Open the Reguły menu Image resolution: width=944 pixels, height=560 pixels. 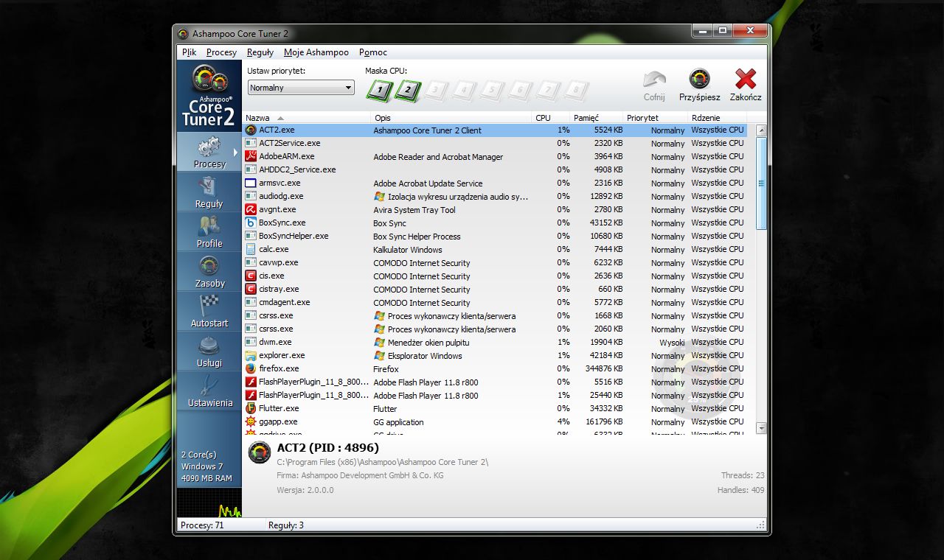pyautogui.click(x=260, y=52)
